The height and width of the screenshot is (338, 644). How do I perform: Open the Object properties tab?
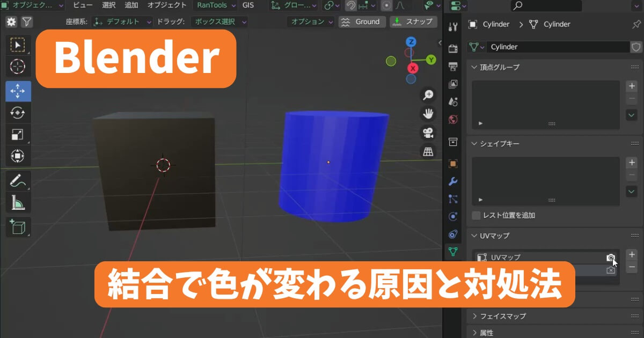[x=453, y=164]
